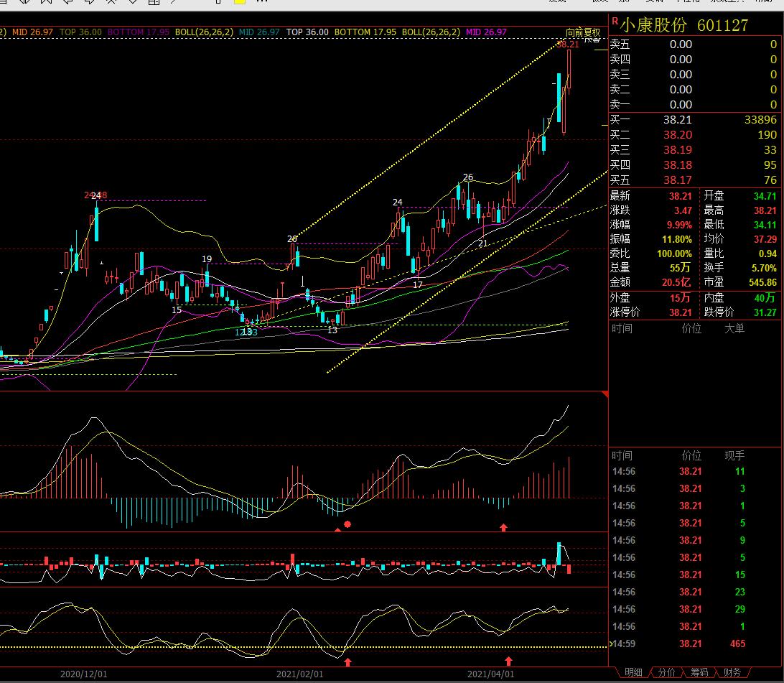Viewport: 784px width, 683px height.
Task: Click the 金额 value 20.5亿
Action: coord(676,282)
